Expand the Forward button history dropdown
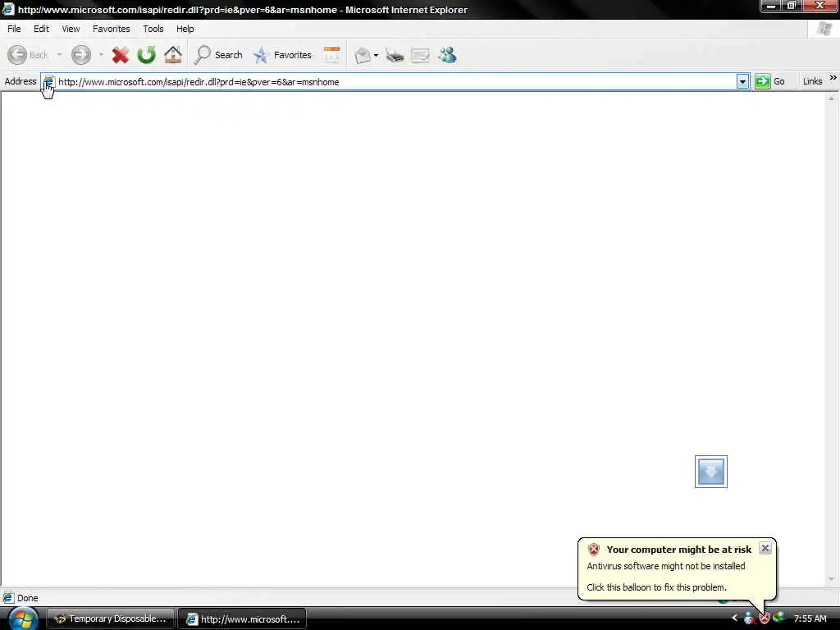Viewport: 840px width, 630px height. [x=101, y=55]
